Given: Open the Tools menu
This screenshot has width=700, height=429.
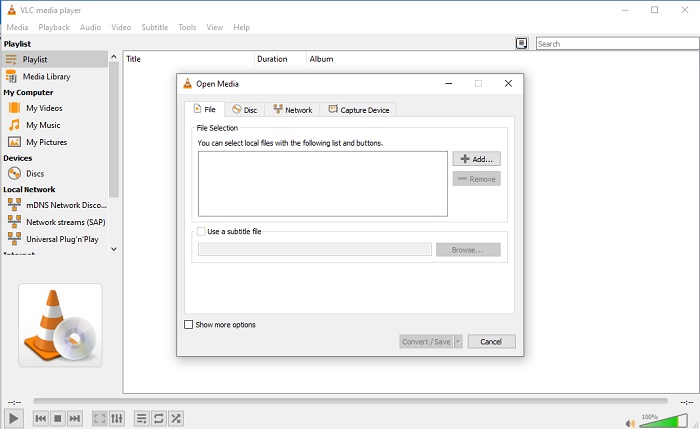Looking at the screenshot, I should pos(187,27).
